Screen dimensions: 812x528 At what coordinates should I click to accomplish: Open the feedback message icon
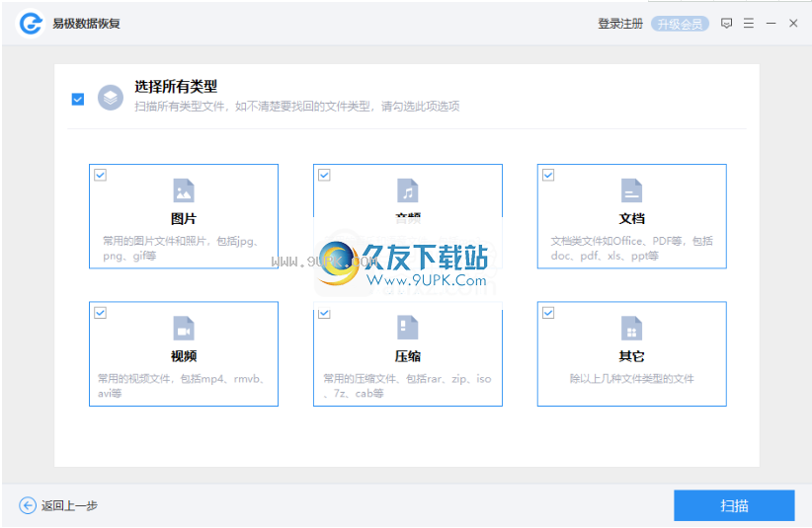click(727, 24)
